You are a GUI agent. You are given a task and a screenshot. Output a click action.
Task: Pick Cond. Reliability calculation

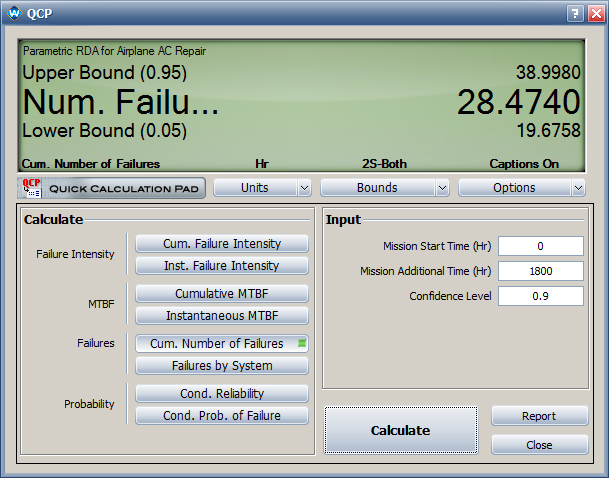[x=222, y=394]
